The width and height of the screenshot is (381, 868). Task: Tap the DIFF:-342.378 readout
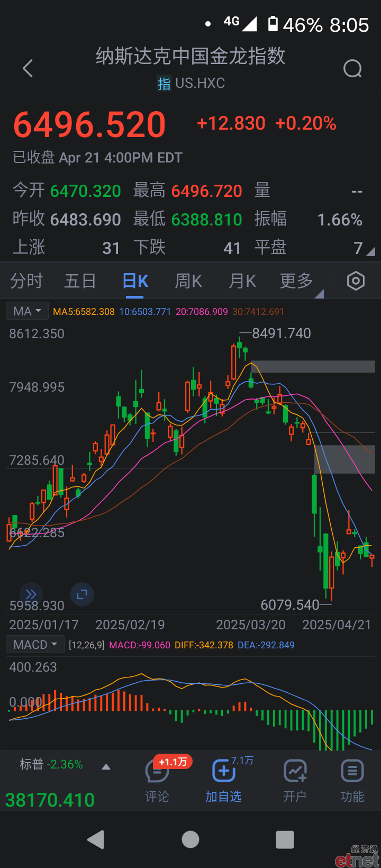coord(204,645)
